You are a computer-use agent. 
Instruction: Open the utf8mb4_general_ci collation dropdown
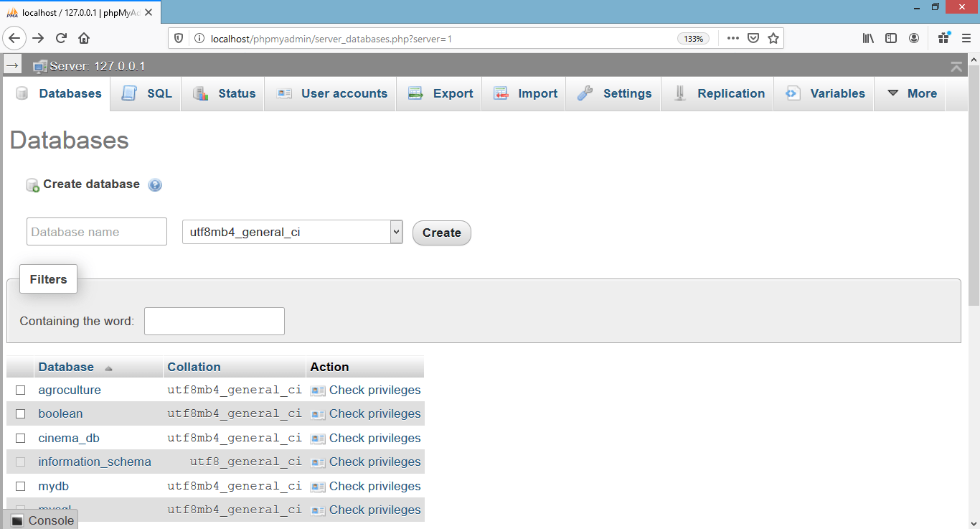(x=292, y=232)
